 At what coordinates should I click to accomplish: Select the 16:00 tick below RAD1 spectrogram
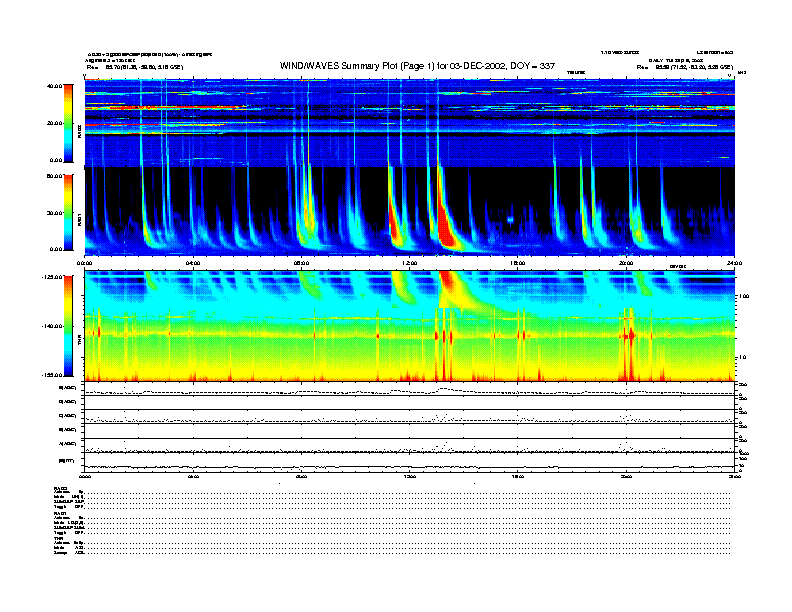(518, 262)
